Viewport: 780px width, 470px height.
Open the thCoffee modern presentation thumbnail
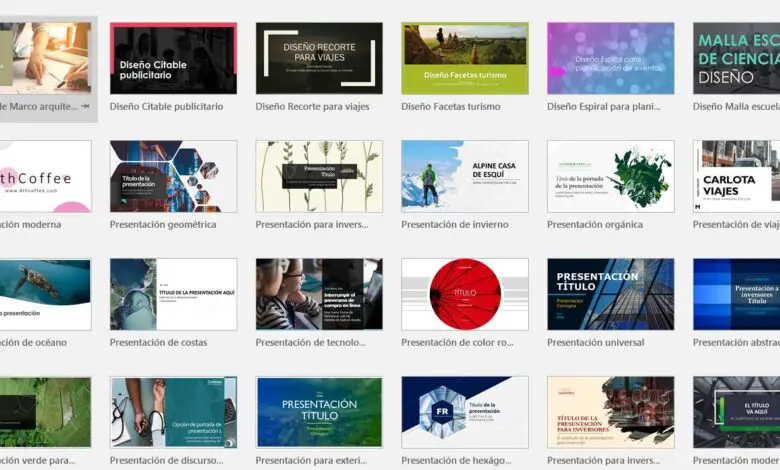point(45,177)
